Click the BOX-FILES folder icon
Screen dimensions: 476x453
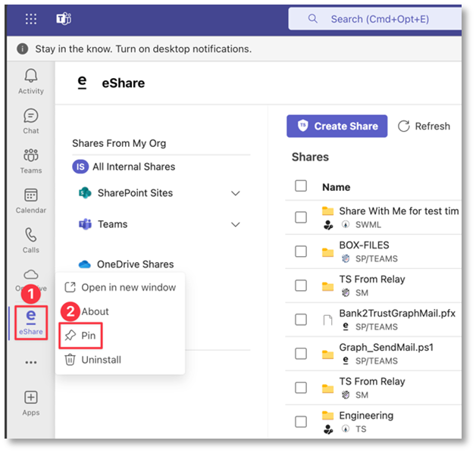coord(328,252)
